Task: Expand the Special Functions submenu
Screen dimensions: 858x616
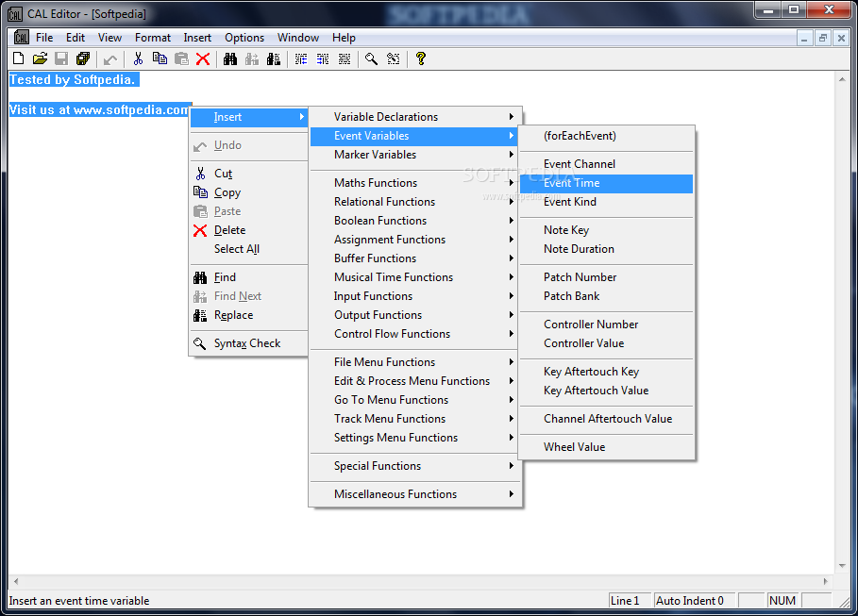Action: click(x=415, y=466)
